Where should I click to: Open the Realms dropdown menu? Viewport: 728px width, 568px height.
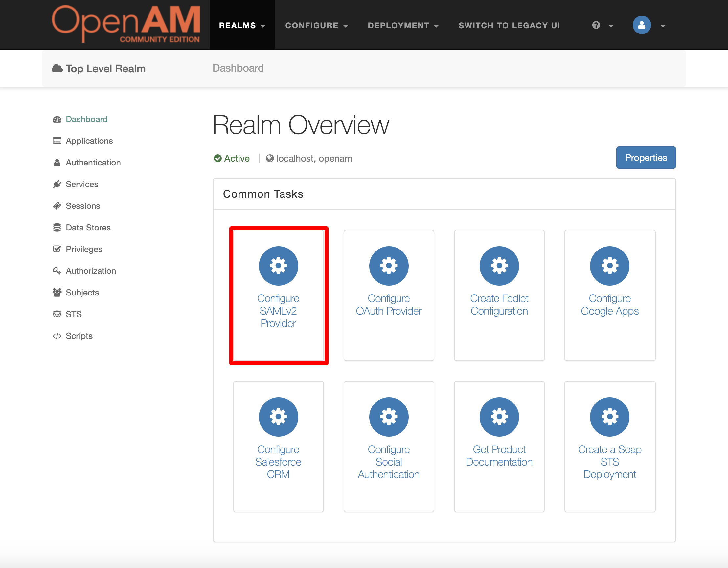(242, 25)
